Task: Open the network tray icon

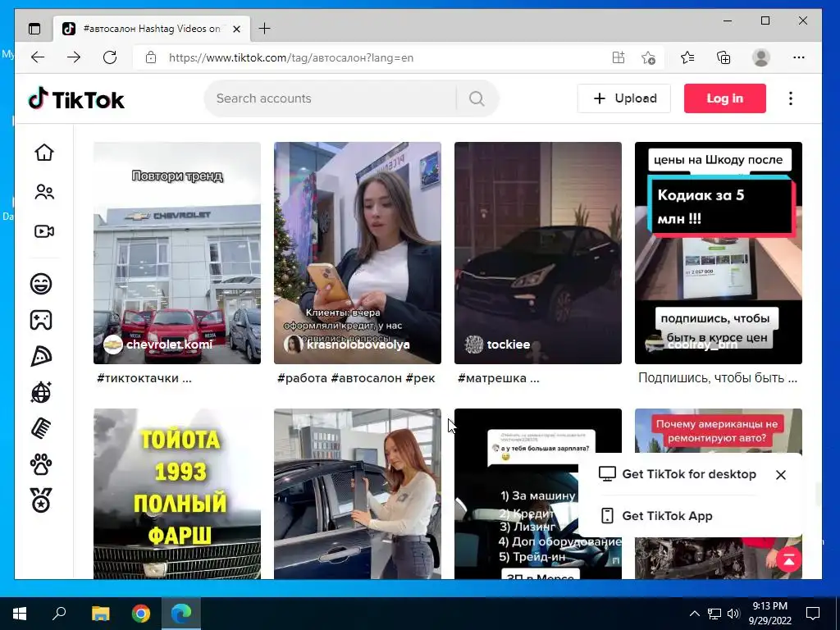Action: (x=714, y=614)
